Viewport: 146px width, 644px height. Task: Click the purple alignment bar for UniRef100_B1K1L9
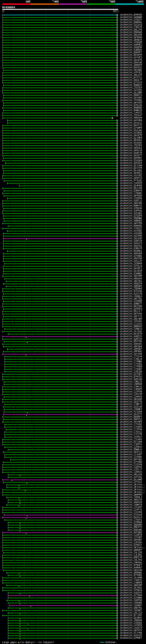point(60,517)
